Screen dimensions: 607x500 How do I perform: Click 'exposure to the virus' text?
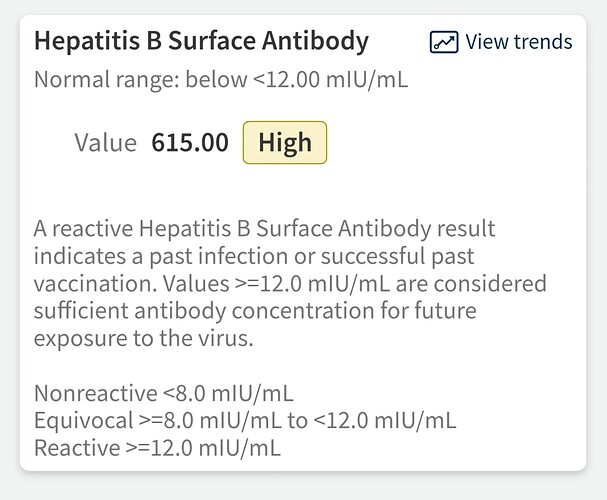click(144, 338)
